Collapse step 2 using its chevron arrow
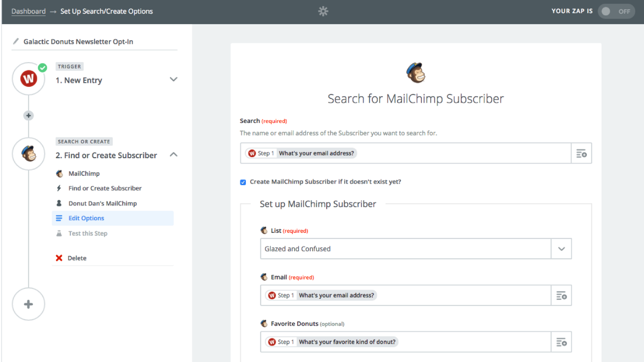Image resolution: width=644 pixels, height=362 pixels. point(173,155)
